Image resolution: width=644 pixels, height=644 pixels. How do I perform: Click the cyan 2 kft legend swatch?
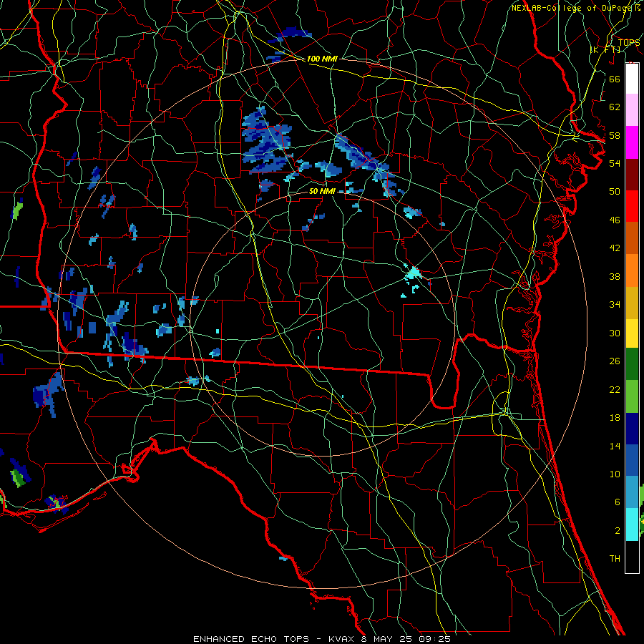(x=632, y=525)
